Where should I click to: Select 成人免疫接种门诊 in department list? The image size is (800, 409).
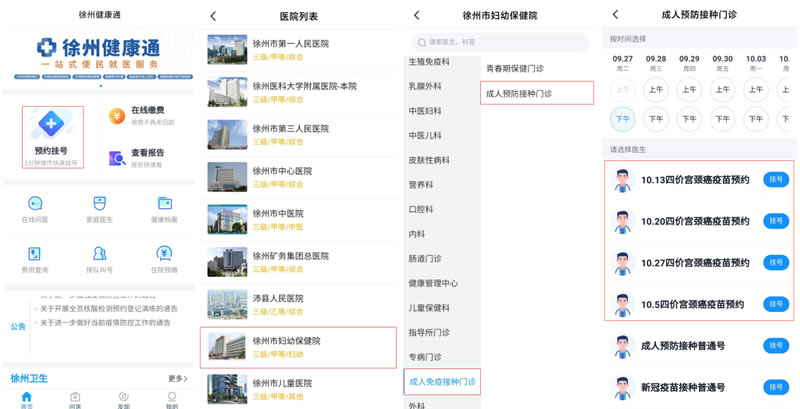(442, 381)
